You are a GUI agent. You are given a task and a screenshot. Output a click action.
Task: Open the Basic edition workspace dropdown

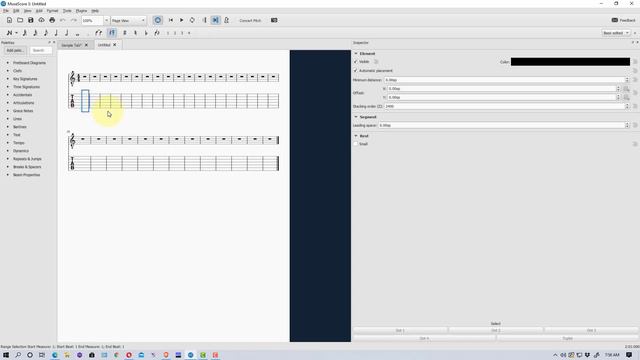pos(616,33)
